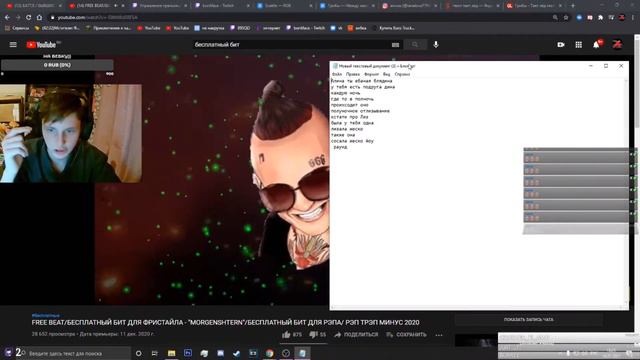The width and height of the screenshot is (640, 360).
Task: Click the Cortana circle icon on taskbar
Action: point(139,353)
